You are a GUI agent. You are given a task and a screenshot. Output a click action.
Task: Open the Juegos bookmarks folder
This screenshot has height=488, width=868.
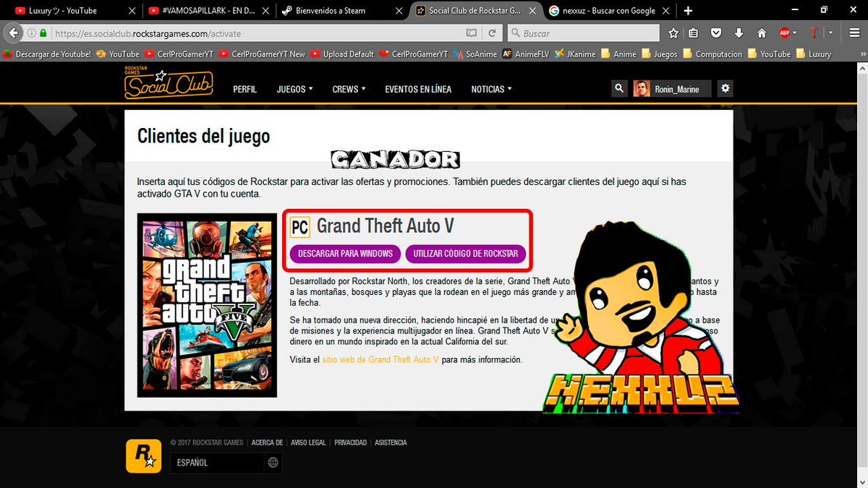[659, 54]
